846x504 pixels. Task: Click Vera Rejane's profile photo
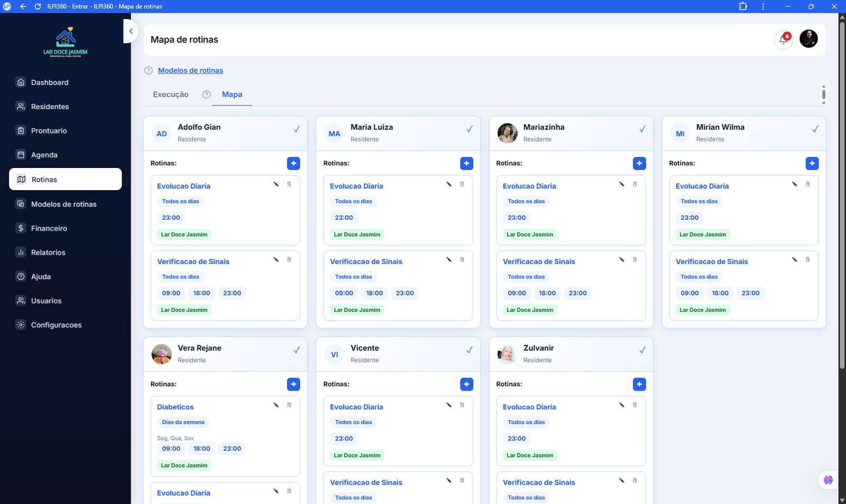(x=162, y=354)
